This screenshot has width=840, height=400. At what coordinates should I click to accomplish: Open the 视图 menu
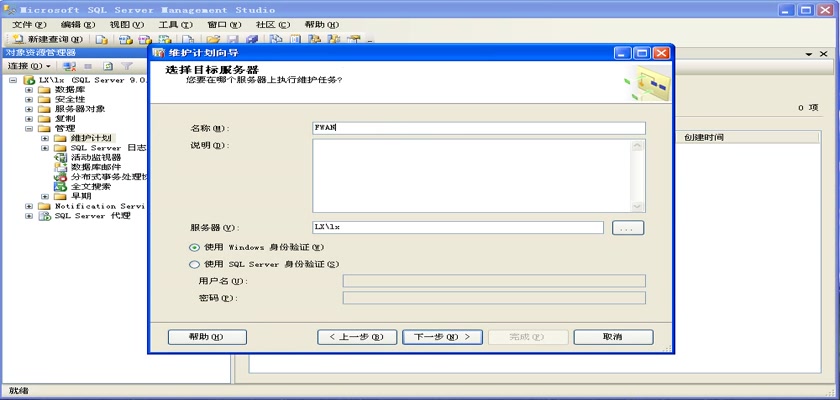click(x=127, y=25)
